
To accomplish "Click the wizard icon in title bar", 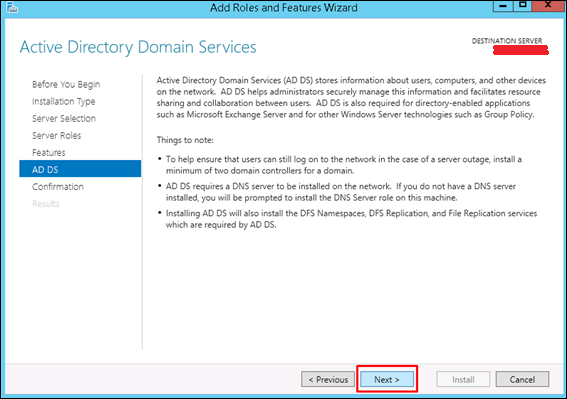I will 12,7.
